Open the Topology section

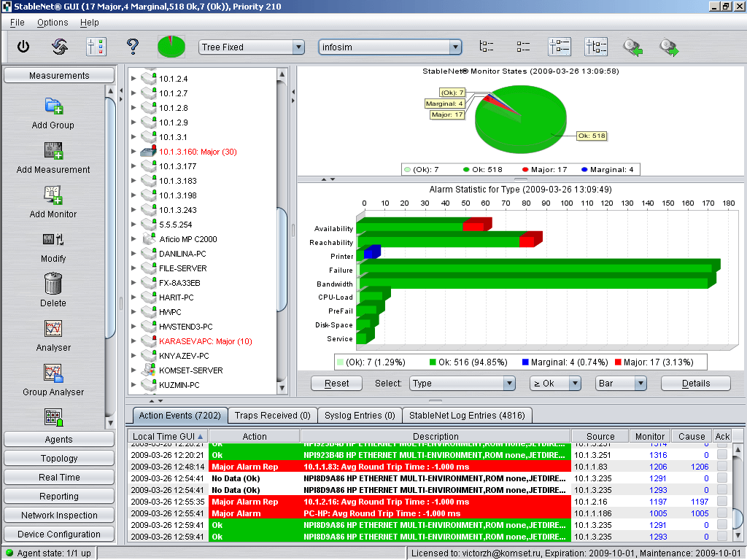coord(59,458)
